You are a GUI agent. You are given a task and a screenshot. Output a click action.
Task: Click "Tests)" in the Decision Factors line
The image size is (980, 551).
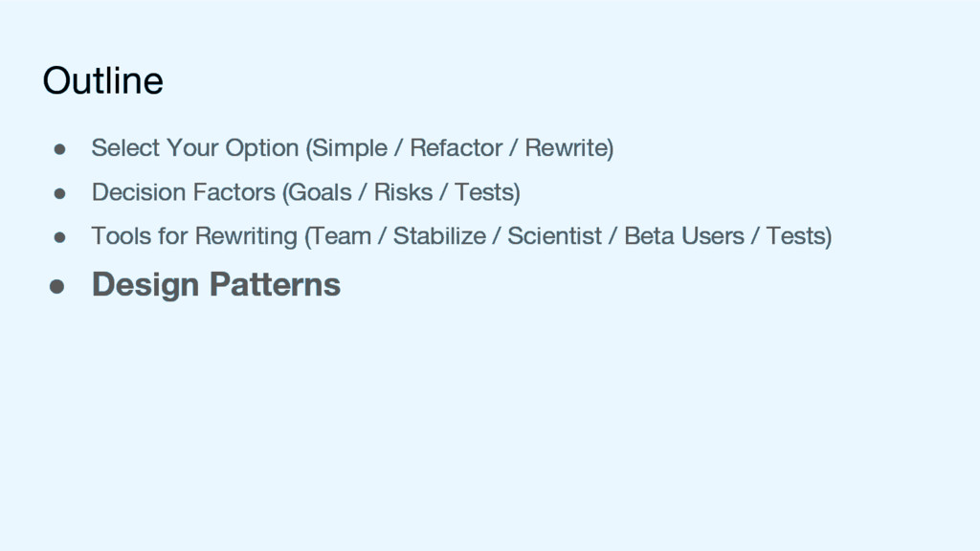coord(488,192)
